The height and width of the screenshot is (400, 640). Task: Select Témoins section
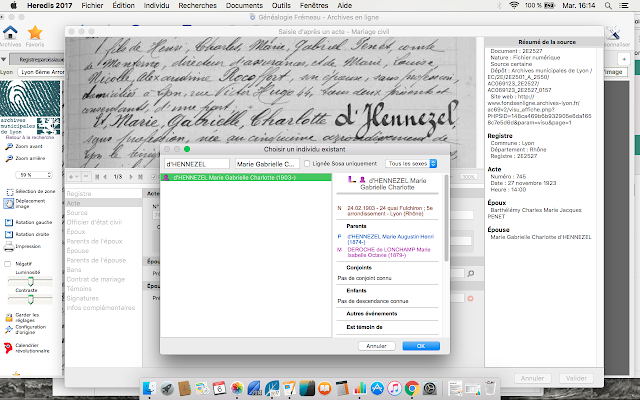point(79,289)
